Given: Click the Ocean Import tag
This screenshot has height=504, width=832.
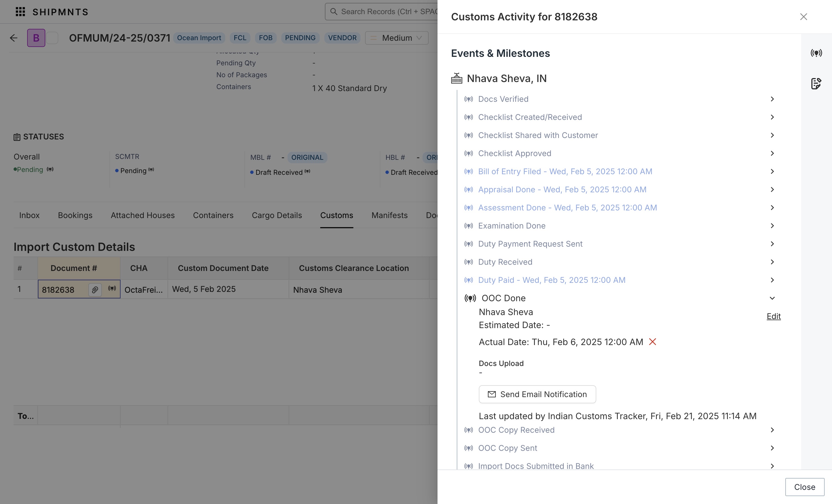Looking at the screenshot, I should coord(199,38).
